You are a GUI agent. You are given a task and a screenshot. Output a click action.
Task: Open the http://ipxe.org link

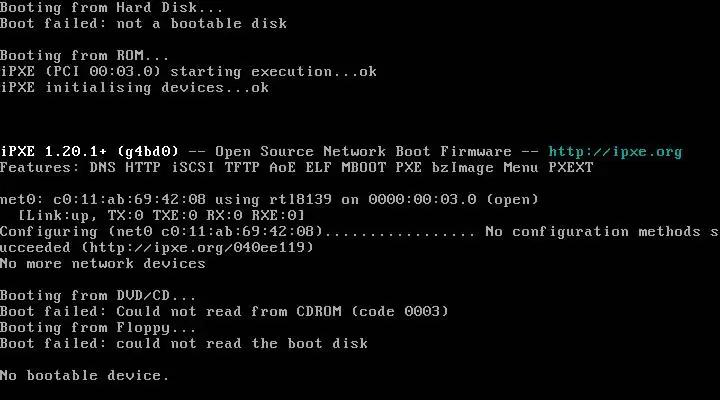[615, 152]
